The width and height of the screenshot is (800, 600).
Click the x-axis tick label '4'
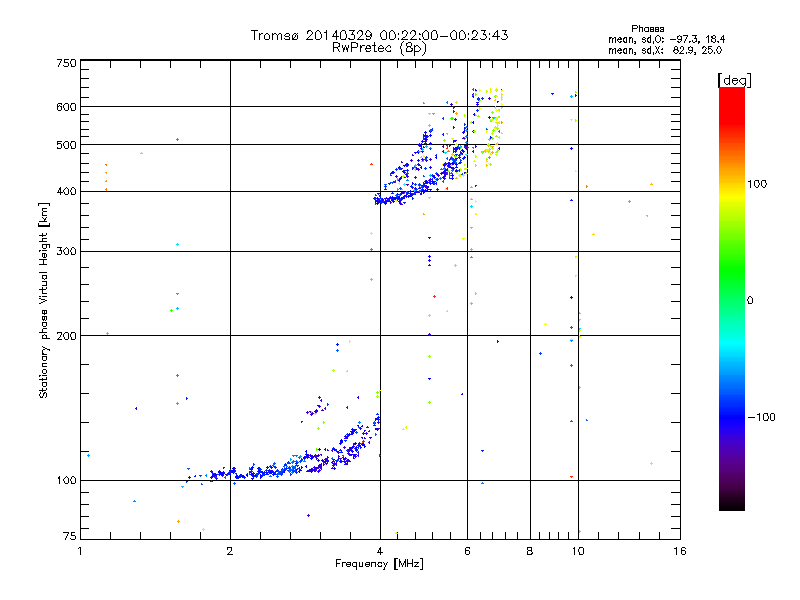click(380, 551)
